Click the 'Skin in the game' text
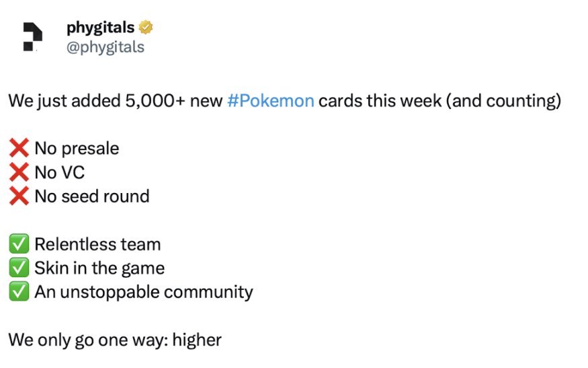Viewport: 588px width, 368px height. pyautogui.click(x=99, y=268)
